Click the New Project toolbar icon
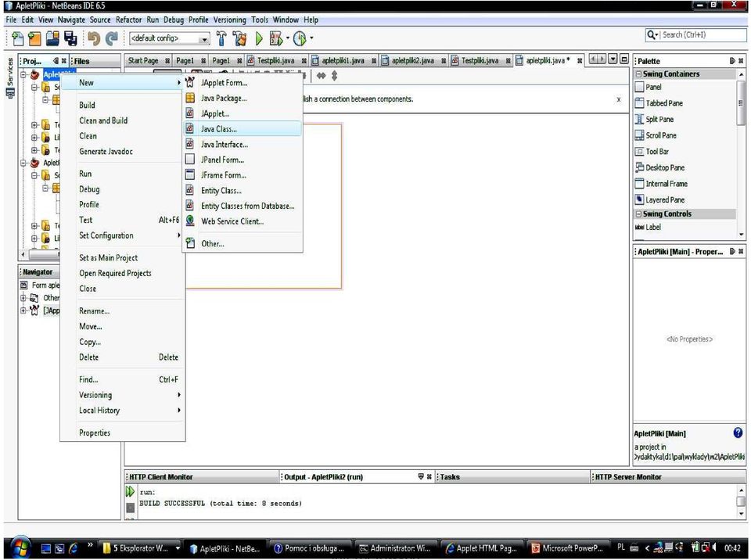The height and width of the screenshot is (560, 751). 34,38
